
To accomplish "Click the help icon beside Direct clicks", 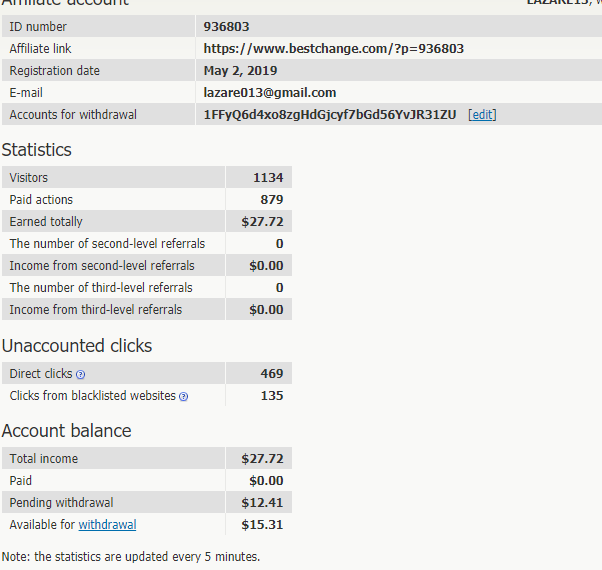I will click(x=80, y=375).
